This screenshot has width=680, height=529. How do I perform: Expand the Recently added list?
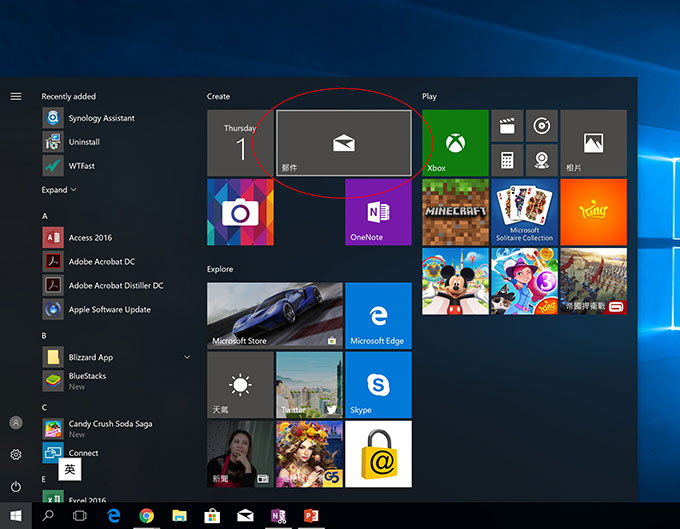coord(59,190)
